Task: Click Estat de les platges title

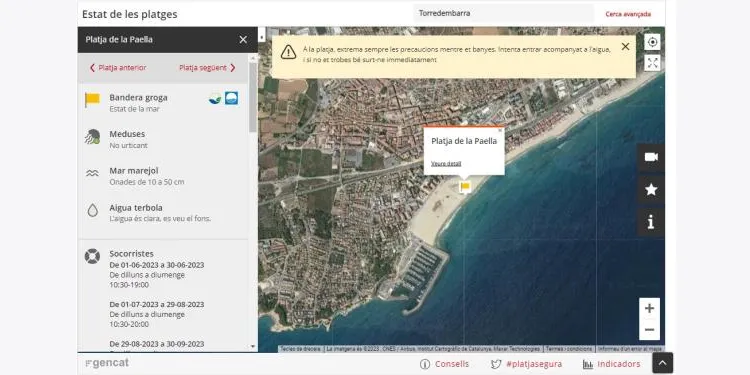Action: [x=130, y=14]
